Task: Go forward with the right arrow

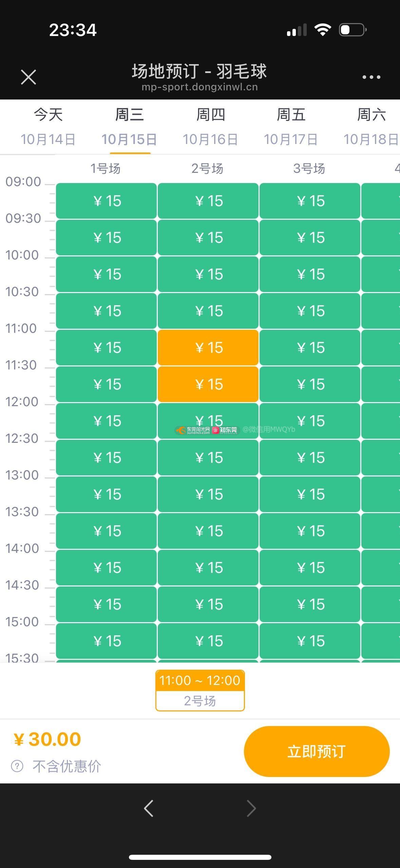Action: coord(251,808)
